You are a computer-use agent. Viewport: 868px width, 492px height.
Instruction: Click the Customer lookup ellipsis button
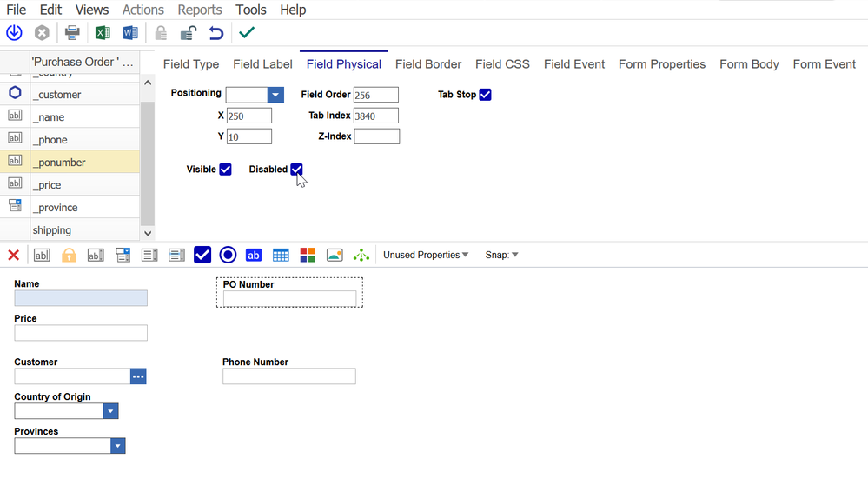click(x=138, y=376)
